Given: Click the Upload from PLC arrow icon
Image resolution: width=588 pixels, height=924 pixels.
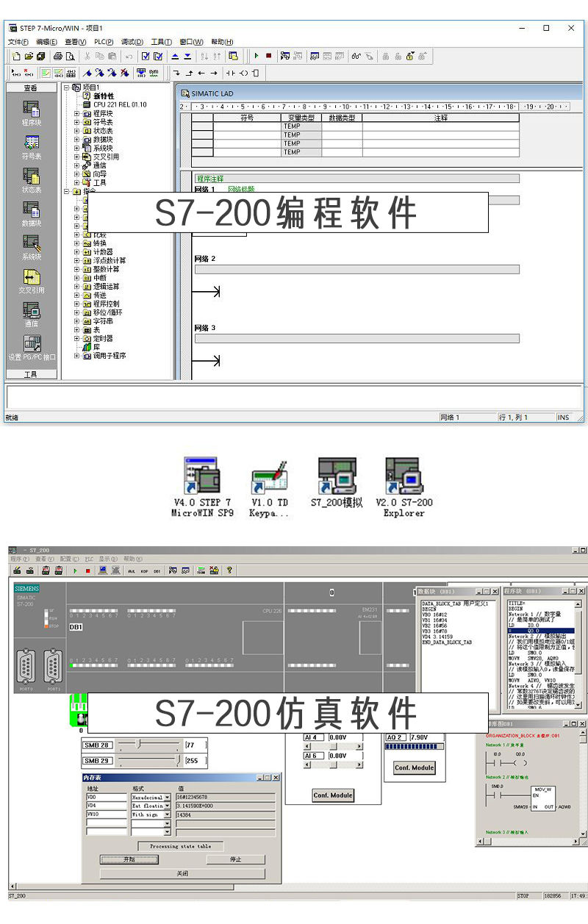Looking at the screenshot, I should [x=175, y=56].
